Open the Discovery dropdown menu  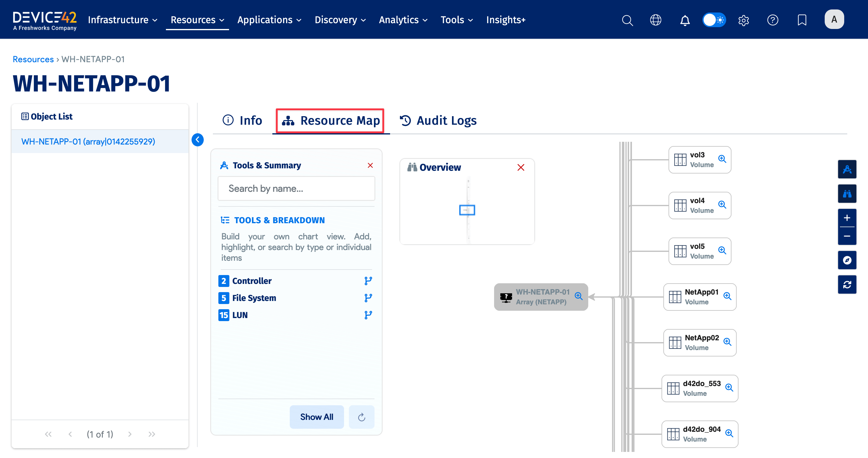pyautogui.click(x=340, y=20)
